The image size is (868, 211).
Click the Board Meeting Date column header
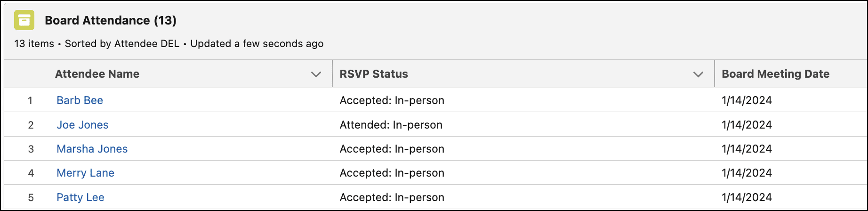click(x=775, y=74)
